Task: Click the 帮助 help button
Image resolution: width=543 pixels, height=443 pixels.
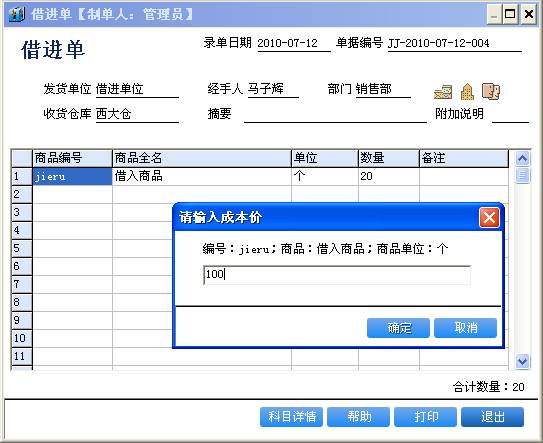Action: (358, 417)
